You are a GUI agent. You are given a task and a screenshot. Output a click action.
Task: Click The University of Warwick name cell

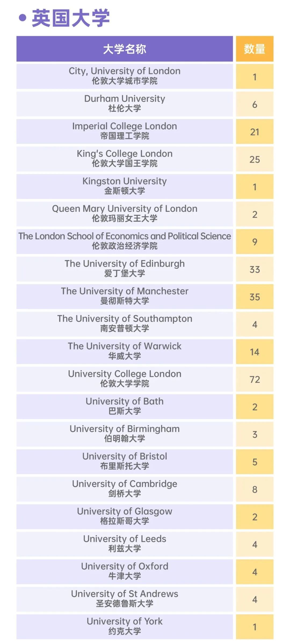125,352
